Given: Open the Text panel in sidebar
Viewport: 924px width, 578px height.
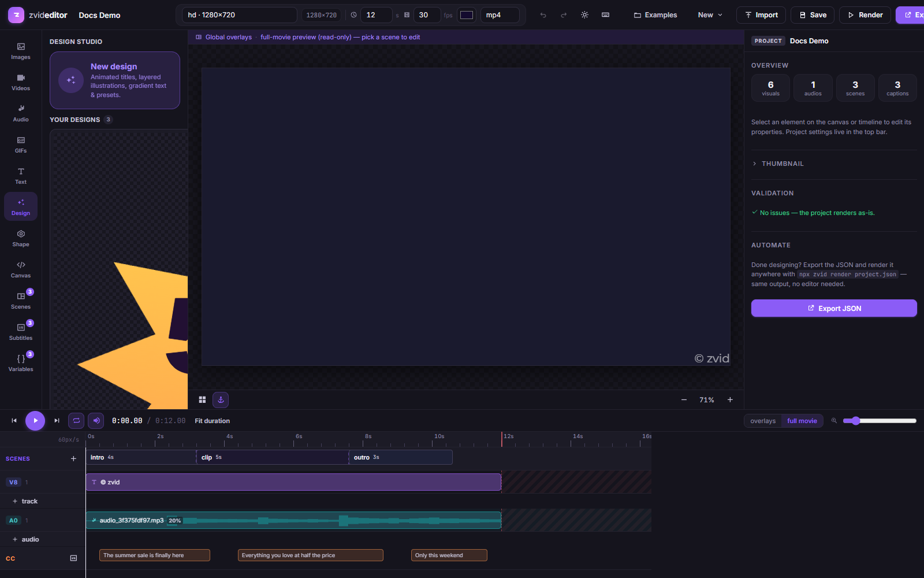Looking at the screenshot, I should pyautogui.click(x=21, y=176).
